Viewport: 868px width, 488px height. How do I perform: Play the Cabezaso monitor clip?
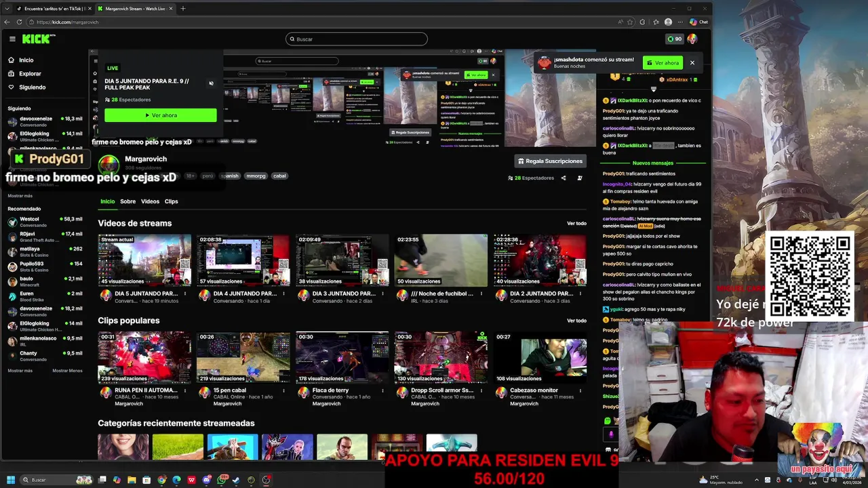click(x=540, y=357)
